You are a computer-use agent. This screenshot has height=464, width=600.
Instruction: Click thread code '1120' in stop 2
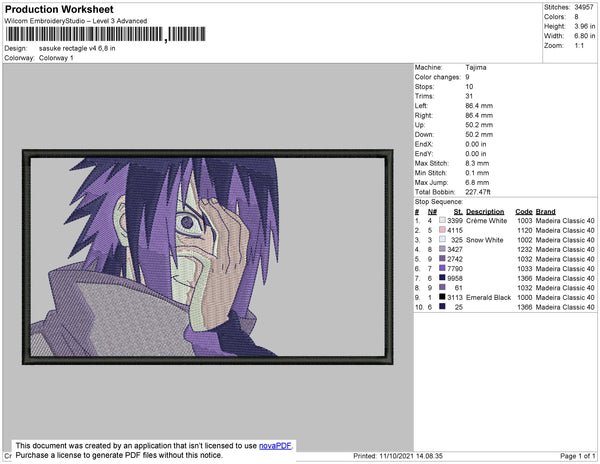(x=525, y=230)
